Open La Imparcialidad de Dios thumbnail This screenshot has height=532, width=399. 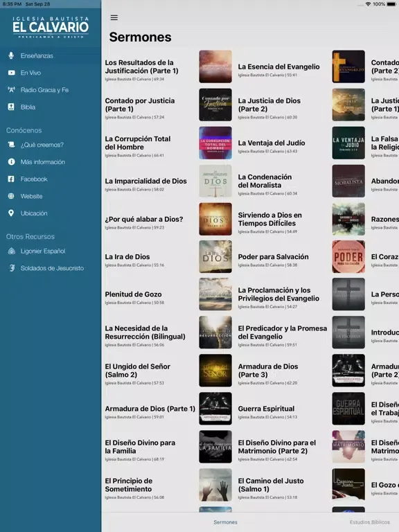pyautogui.click(x=215, y=181)
